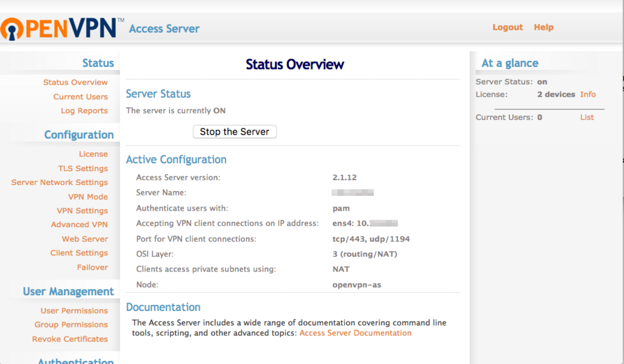Open Failover configuration
Screen dimensions: 624x364
point(93,267)
